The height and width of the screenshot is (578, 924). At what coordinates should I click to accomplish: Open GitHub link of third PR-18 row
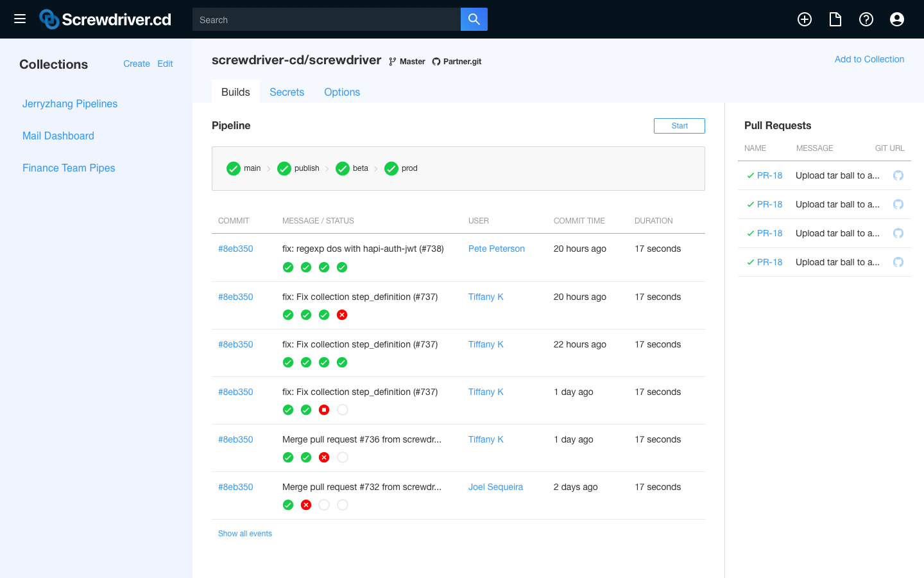[x=898, y=233]
